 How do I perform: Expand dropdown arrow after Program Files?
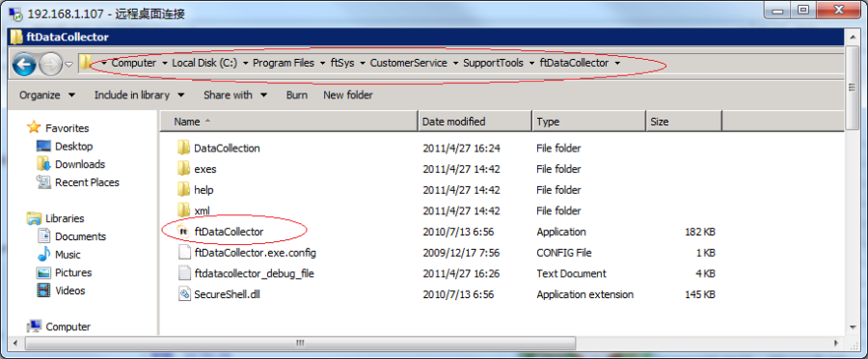point(323,63)
